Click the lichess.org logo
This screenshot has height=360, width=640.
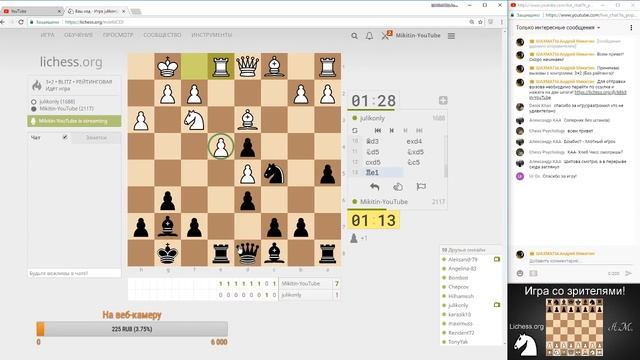click(x=71, y=62)
